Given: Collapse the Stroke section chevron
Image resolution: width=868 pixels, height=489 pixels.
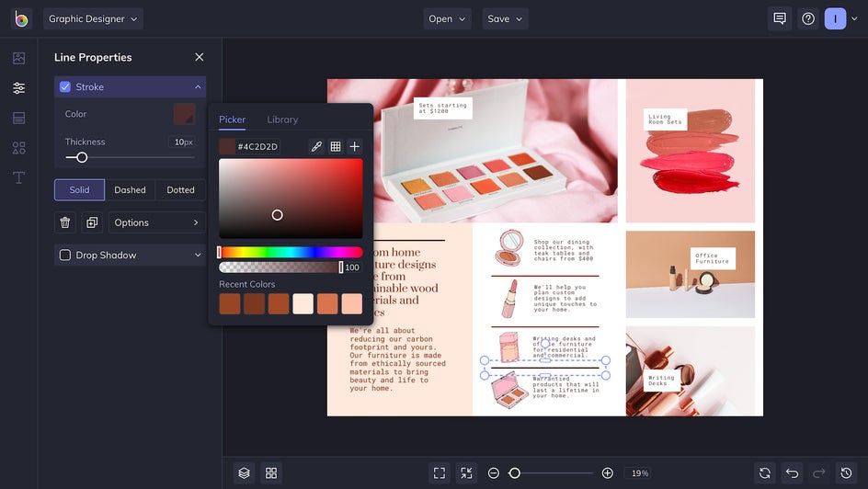Looking at the screenshot, I should 198,86.
